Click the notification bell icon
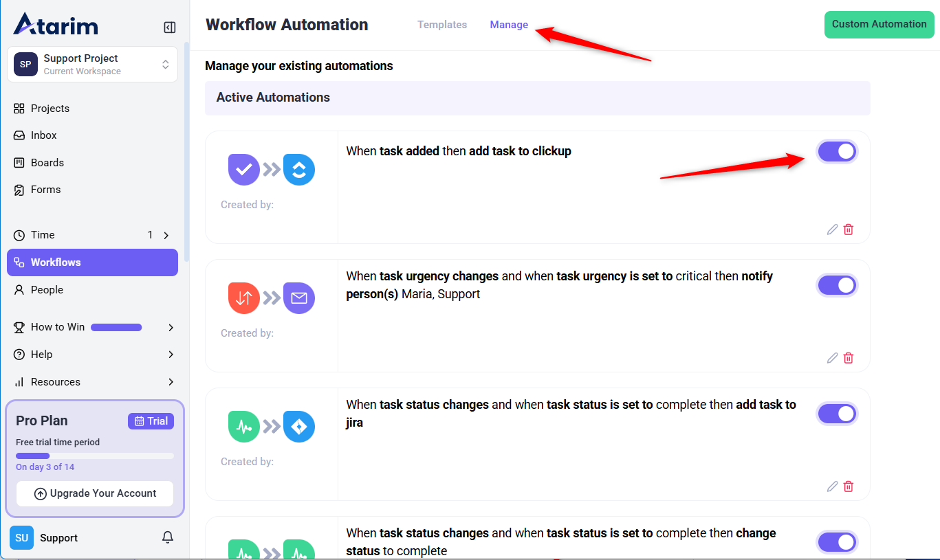Viewport: 940px width, 560px height. pos(167,537)
